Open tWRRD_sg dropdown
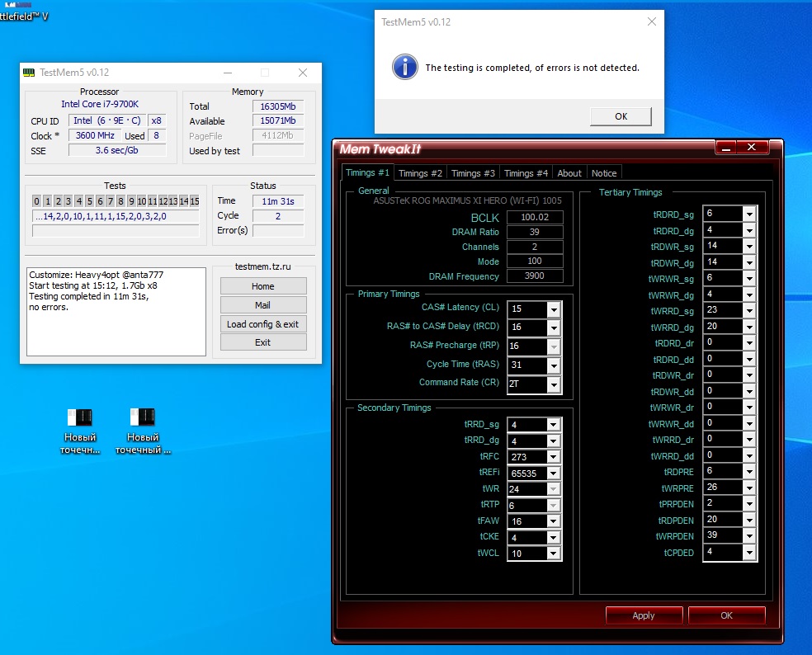Viewport: 812px width, 655px height. pyautogui.click(x=749, y=310)
